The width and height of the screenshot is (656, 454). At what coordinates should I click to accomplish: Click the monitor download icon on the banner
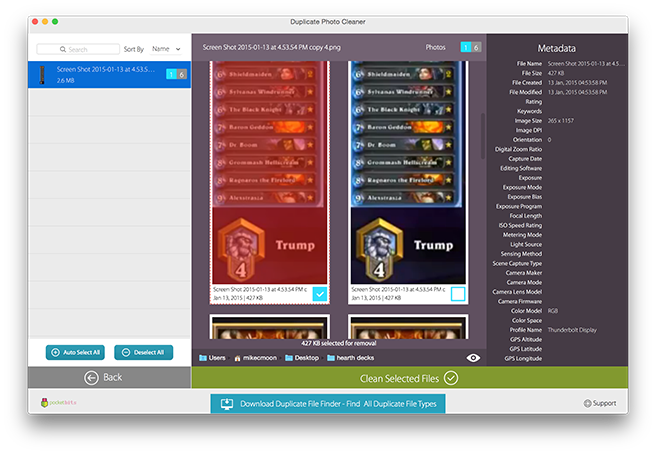(227, 404)
